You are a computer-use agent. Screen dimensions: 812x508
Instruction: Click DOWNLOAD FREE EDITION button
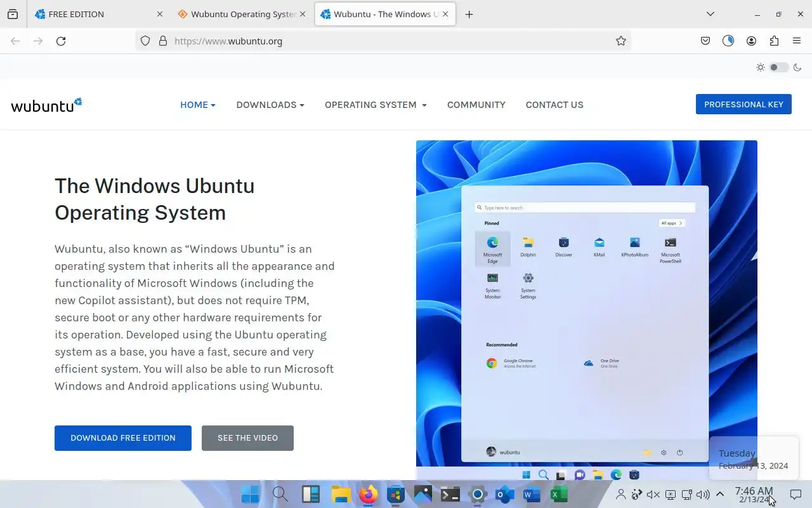pyautogui.click(x=123, y=438)
